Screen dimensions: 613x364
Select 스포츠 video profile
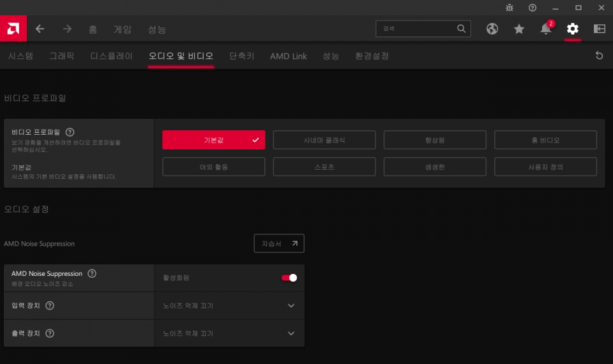tap(324, 167)
